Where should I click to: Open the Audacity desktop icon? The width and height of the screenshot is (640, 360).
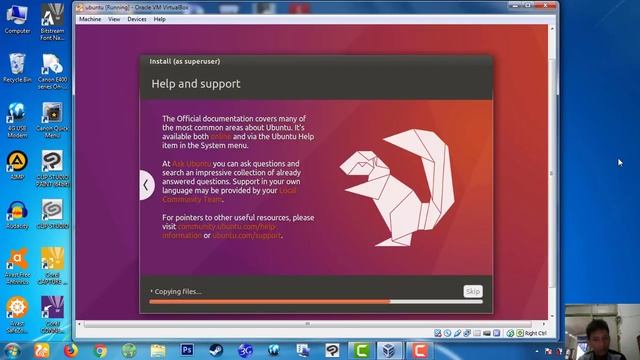coord(17,214)
